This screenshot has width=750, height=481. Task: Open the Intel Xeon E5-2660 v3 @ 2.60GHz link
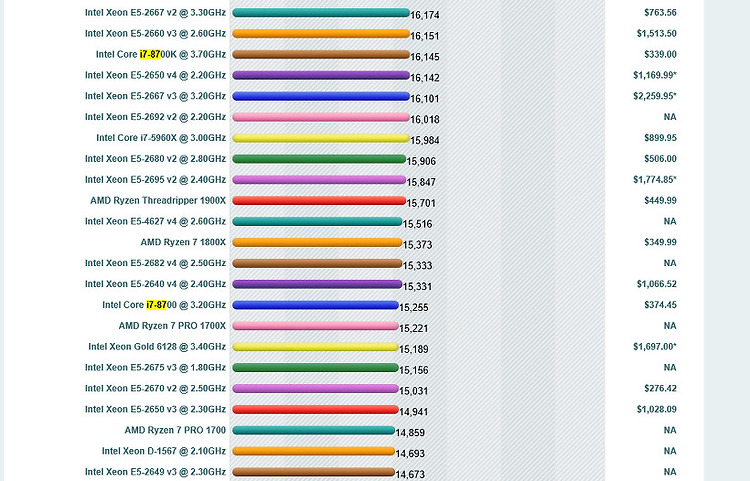coord(155,33)
